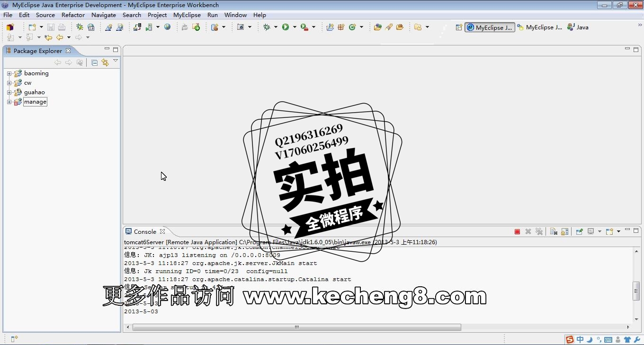Click the Open Perspective icon
Screen dimensions: 644x345
pos(459,27)
